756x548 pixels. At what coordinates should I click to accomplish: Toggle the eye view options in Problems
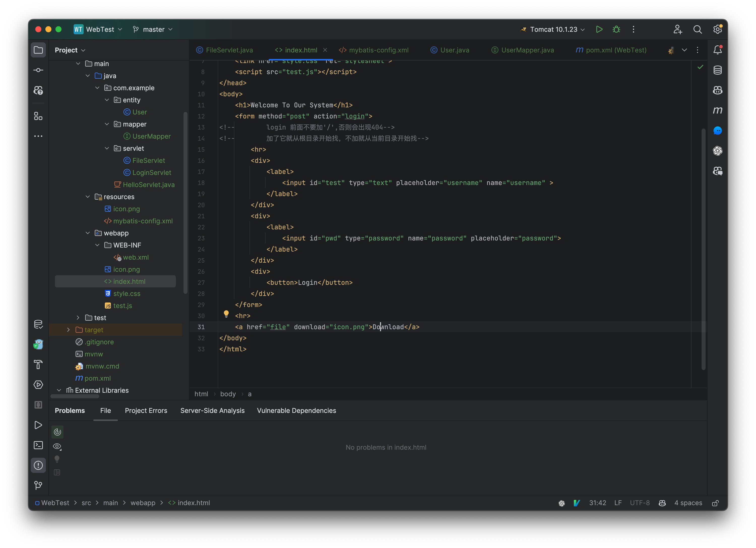click(57, 446)
